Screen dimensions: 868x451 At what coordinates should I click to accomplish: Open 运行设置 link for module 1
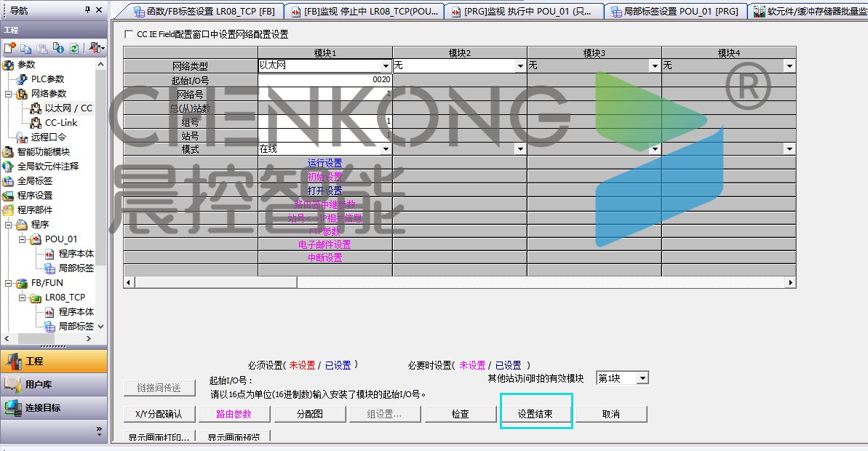(325, 163)
